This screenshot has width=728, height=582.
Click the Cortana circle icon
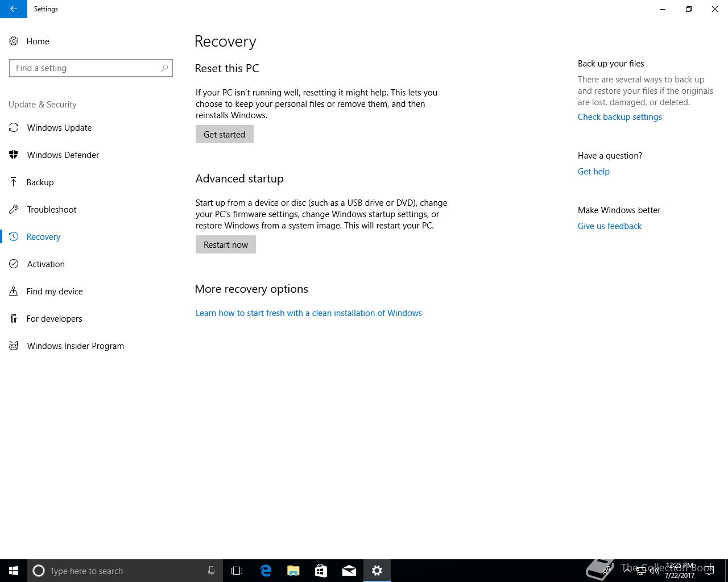pyautogui.click(x=39, y=571)
